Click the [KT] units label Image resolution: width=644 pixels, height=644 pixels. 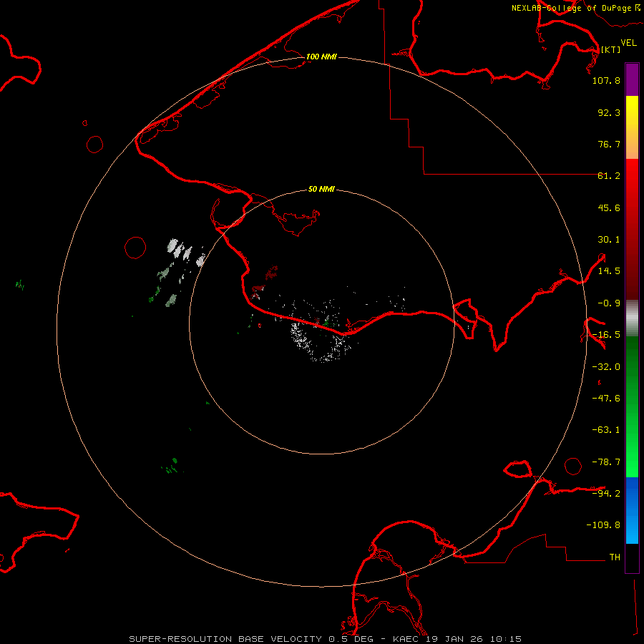[x=610, y=49]
